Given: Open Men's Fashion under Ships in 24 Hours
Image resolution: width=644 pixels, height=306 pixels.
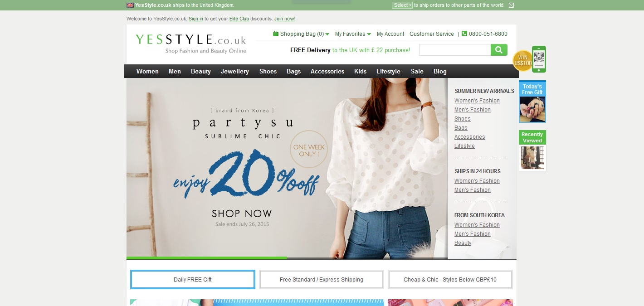Looking at the screenshot, I should (x=473, y=190).
